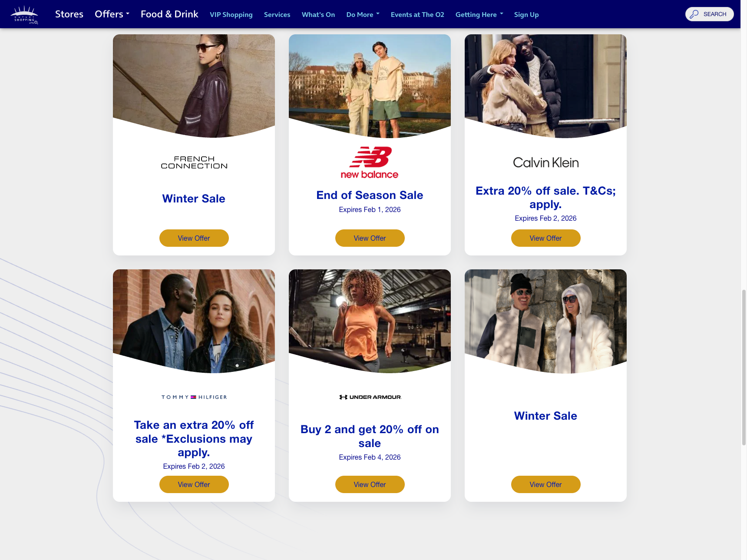This screenshot has width=747, height=560.
Task: Click the Under Armour logo
Action: (370, 397)
